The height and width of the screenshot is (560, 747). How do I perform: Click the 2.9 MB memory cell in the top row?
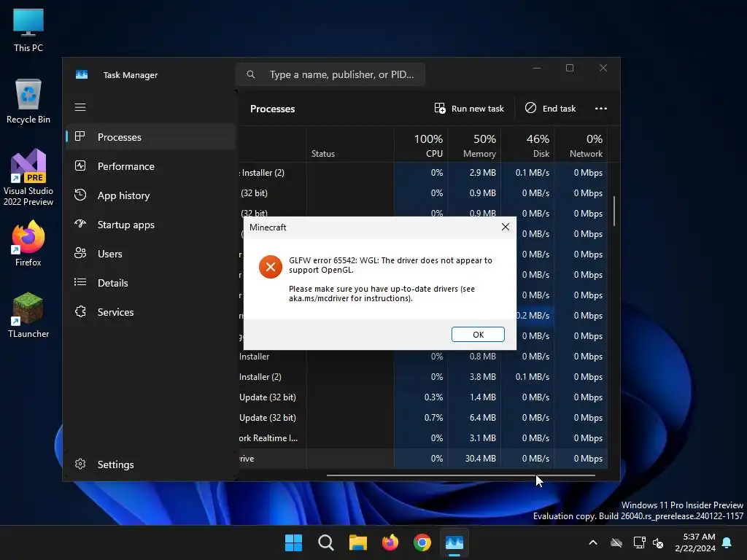coord(474,173)
